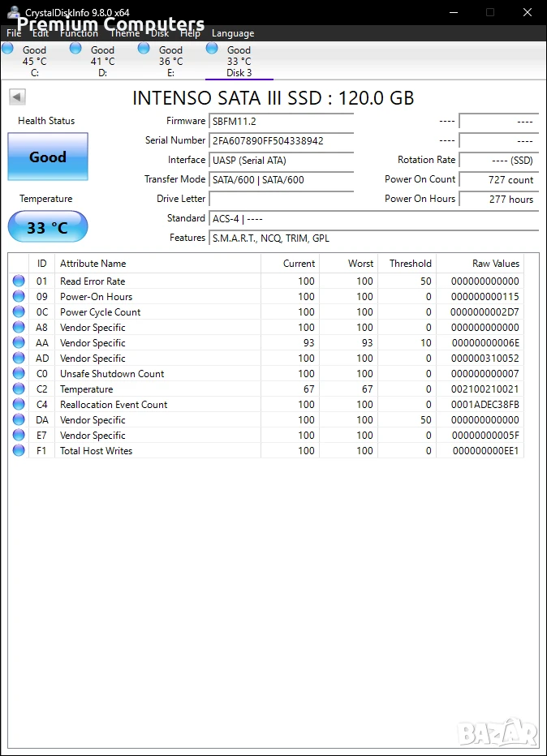This screenshot has height=756, width=547.
Task: Click the ID column header
Action: point(42,264)
